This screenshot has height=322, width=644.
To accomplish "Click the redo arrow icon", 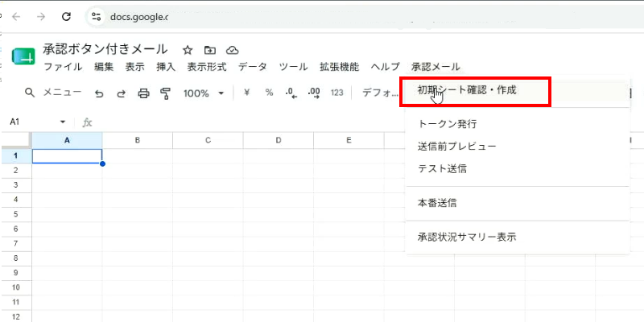I will coord(122,93).
